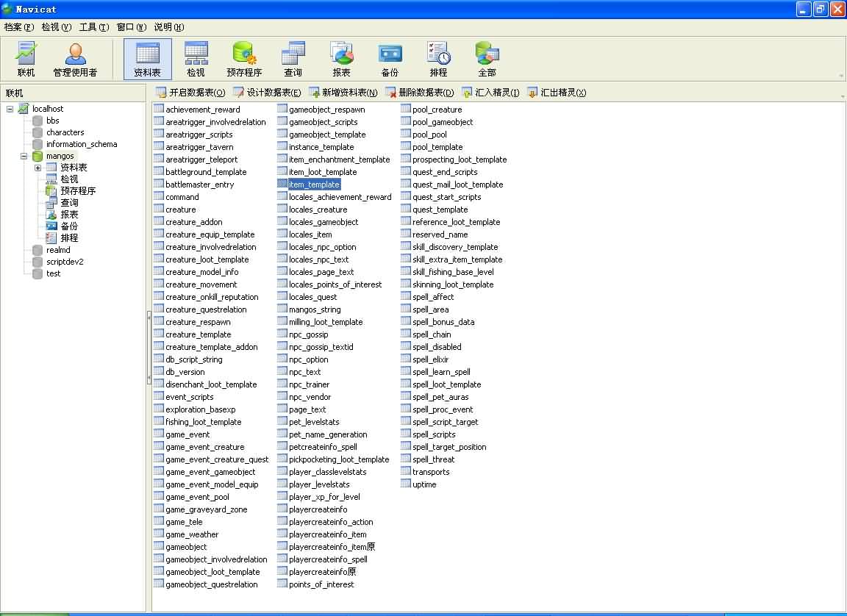Show 全部 all objects toolbar icon
Image resolution: width=847 pixels, height=616 pixels.
coord(487,59)
